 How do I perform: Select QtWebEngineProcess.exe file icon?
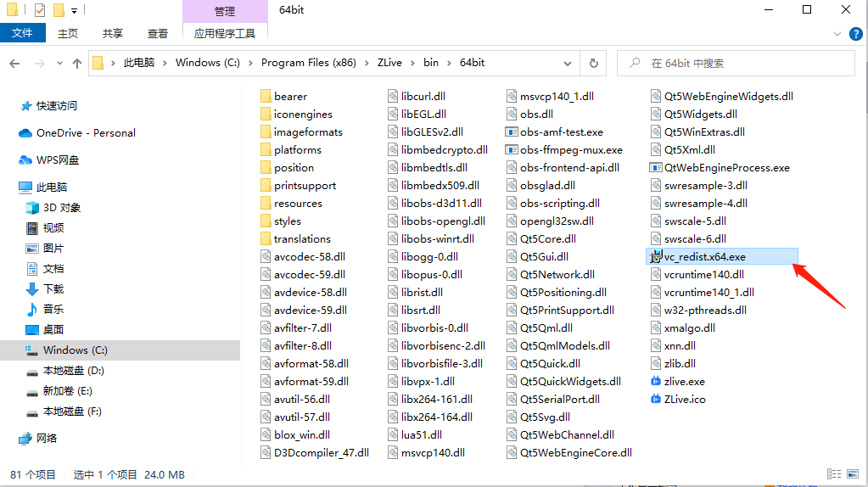tap(656, 168)
